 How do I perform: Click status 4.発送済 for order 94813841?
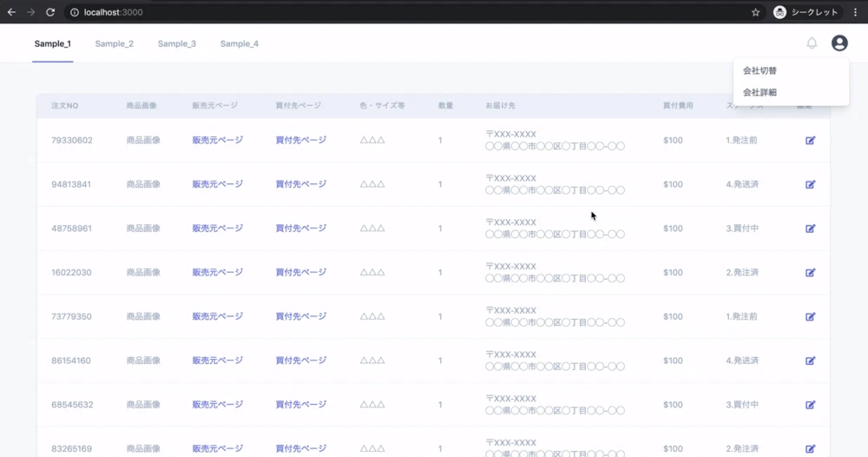tap(742, 184)
